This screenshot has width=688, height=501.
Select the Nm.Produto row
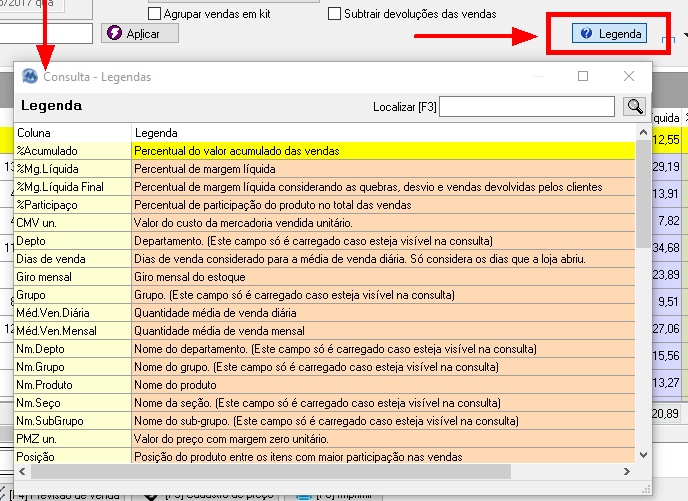point(325,385)
